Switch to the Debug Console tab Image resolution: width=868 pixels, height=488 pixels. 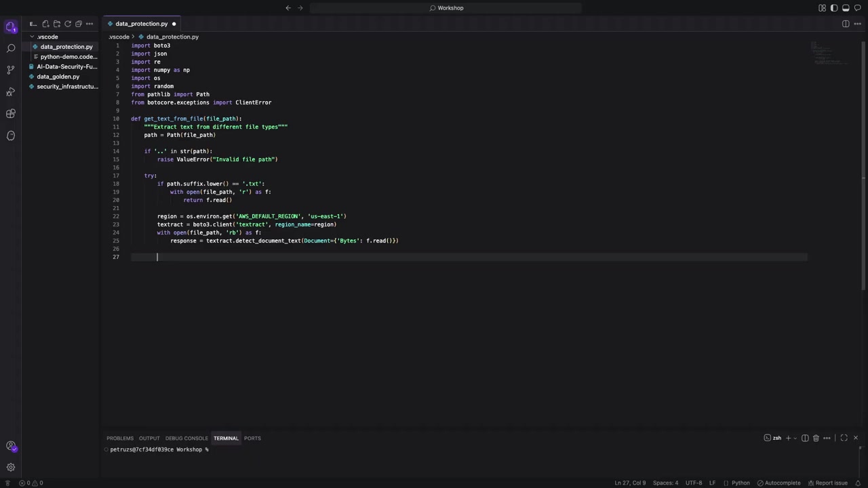click(x=186, y=439)
